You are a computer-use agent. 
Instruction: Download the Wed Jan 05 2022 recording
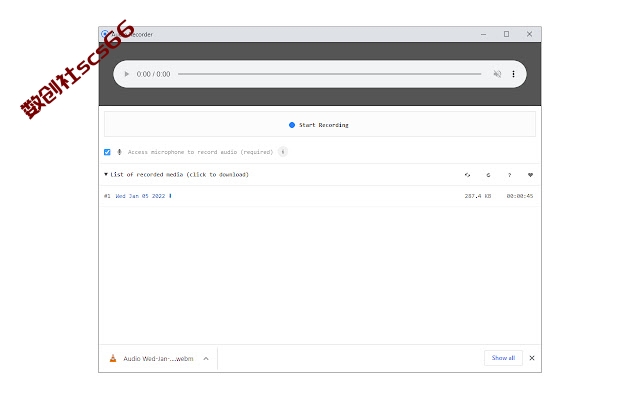coord(140,196)
